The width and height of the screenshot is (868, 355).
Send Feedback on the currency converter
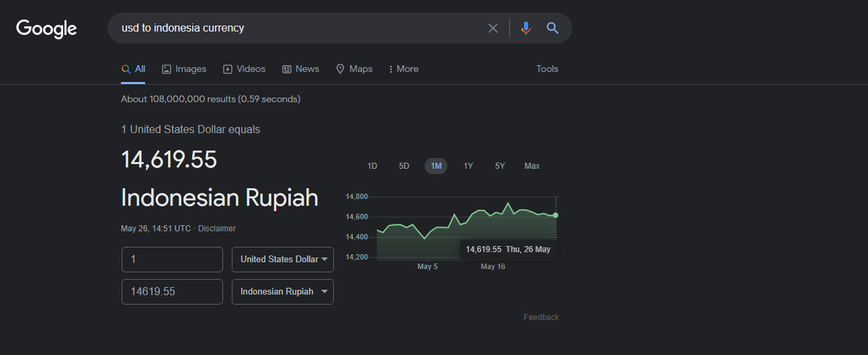pos(541,318)
